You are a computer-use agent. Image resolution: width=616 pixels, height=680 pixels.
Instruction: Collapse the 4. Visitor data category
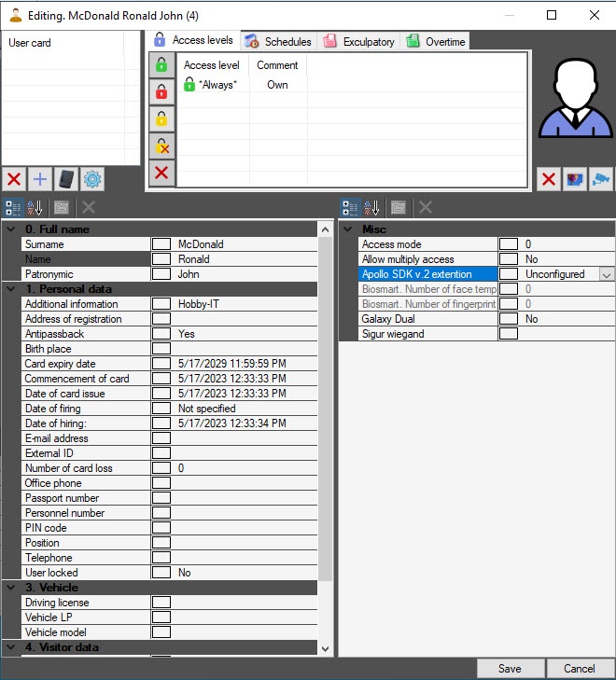tap(11, 647)
